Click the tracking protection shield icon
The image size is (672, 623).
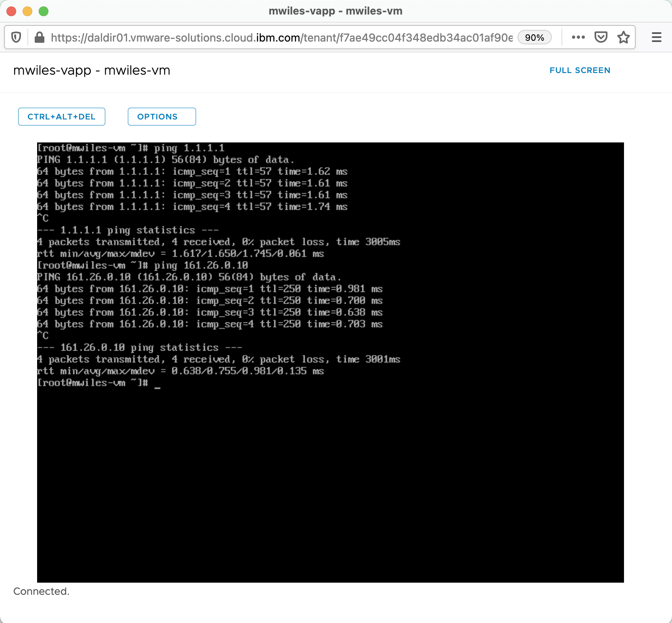(16, 38)
